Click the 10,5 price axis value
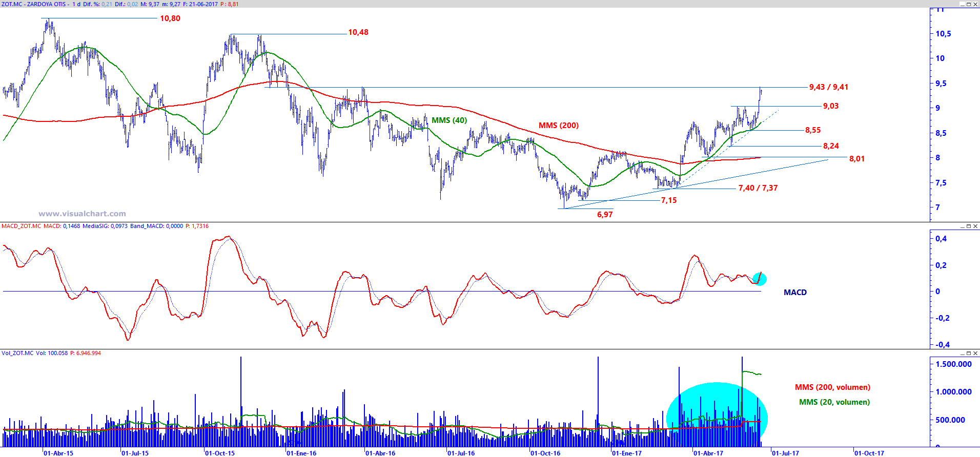Viewport: 980px width, 457px height. pos(944,34)
